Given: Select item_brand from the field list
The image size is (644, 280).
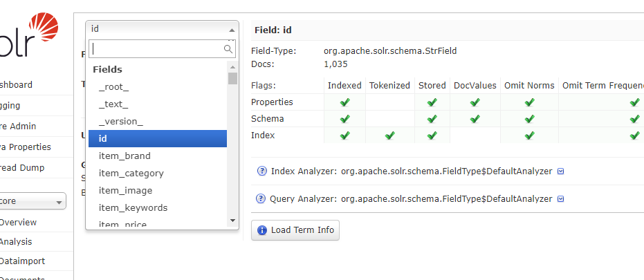Looking at the screenshot, I should pyautogui.click(x=158, y=156).
